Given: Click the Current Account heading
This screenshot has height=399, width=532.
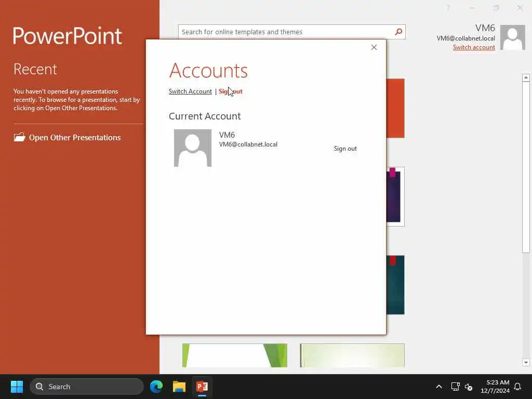Looking at the screenshot, I should click(205, 116).
